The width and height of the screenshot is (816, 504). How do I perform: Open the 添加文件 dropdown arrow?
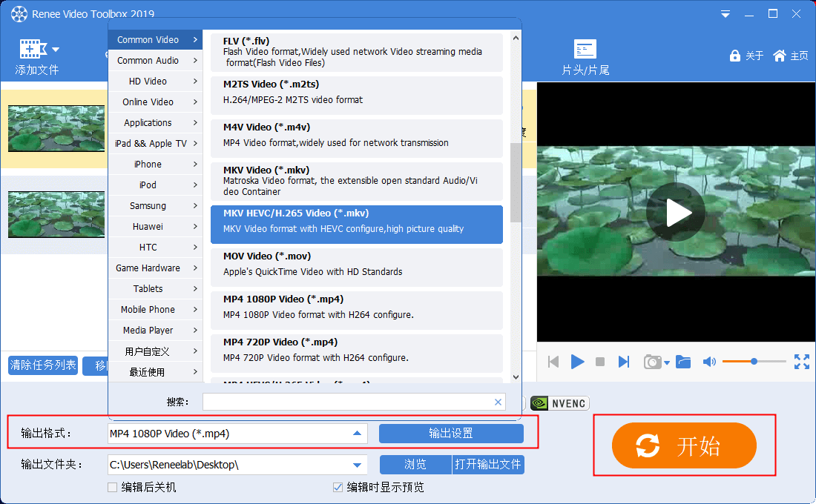[56, 50]
